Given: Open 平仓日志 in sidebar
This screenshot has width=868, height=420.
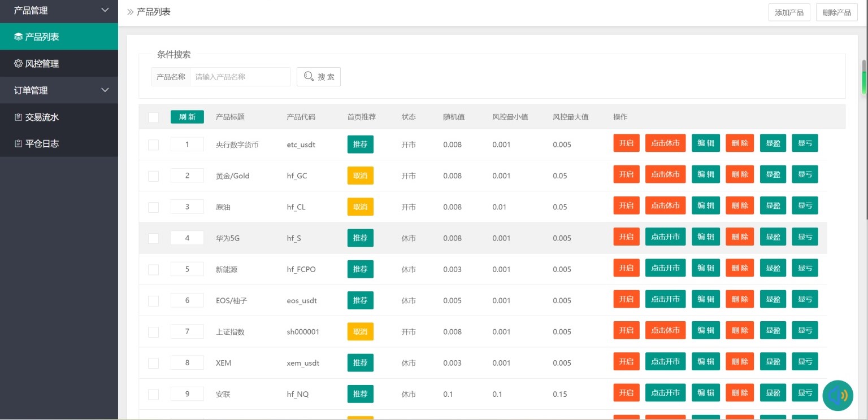Looking at the screenshot, I should [x=59, y=143].
